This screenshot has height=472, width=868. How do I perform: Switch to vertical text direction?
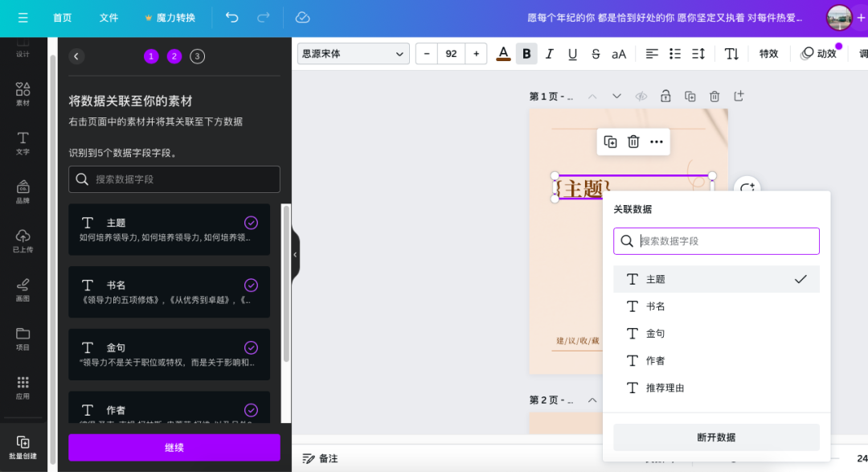(x=732, y=54)
